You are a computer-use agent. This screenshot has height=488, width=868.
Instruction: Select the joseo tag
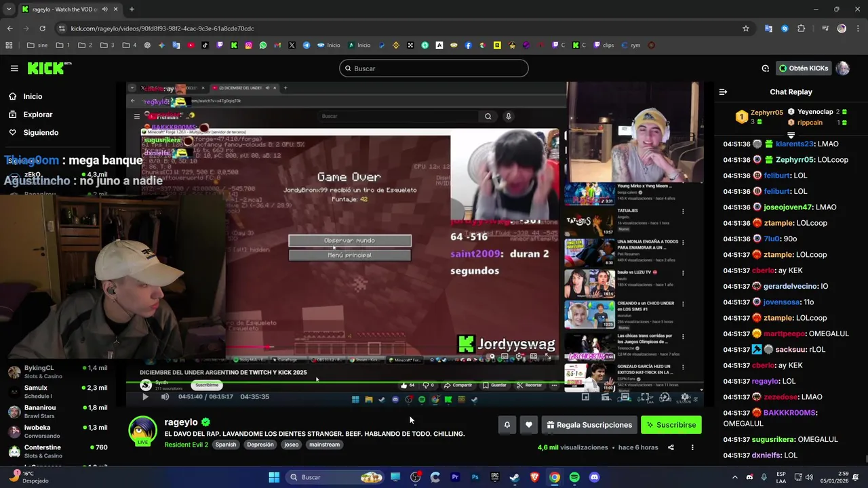[x=292, y=445]
